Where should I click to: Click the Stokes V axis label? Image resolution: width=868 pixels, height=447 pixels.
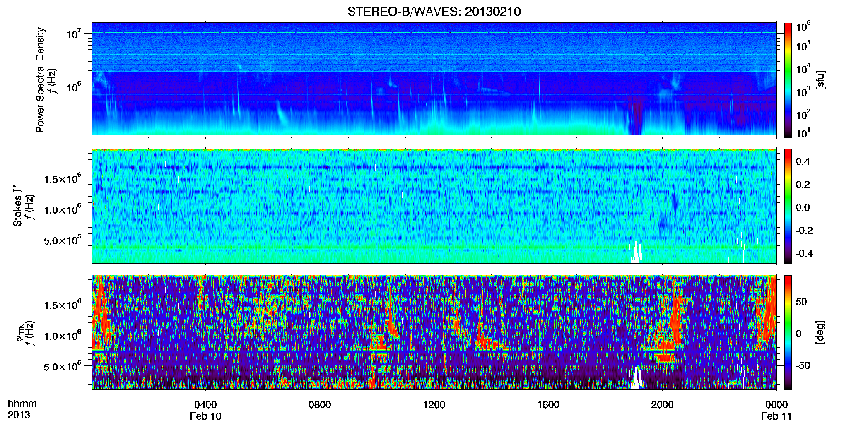(x=17, y=206)
